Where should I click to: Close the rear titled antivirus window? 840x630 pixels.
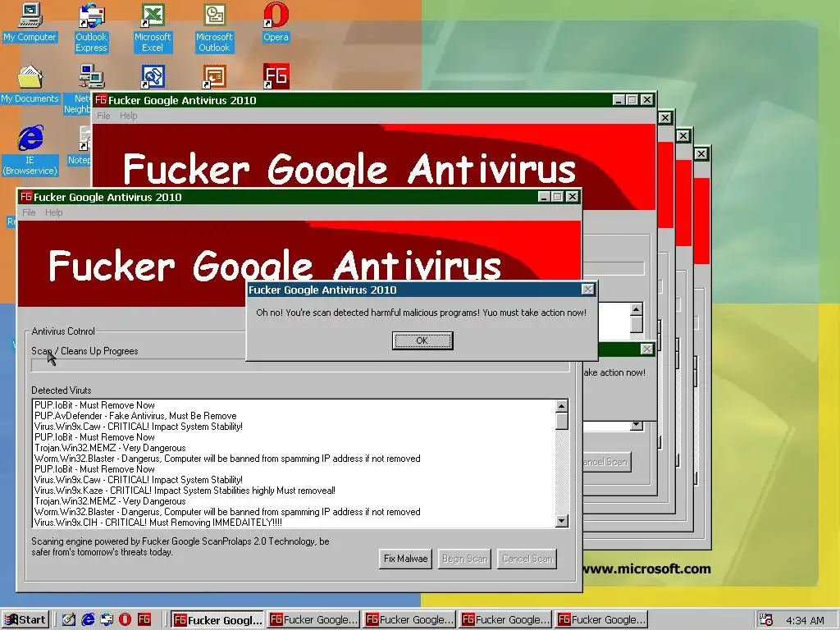(648, 99)
